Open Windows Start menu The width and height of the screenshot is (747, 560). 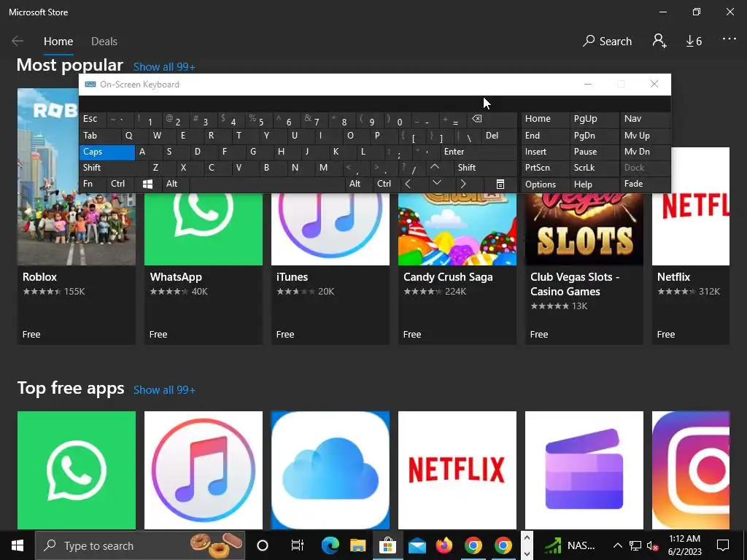tap(18, 545)
